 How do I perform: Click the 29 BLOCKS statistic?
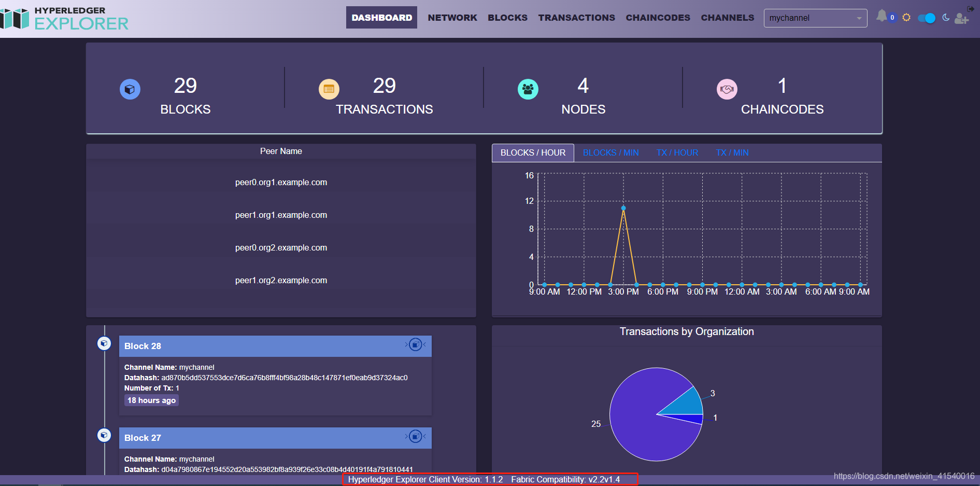(x=186, y=96)
